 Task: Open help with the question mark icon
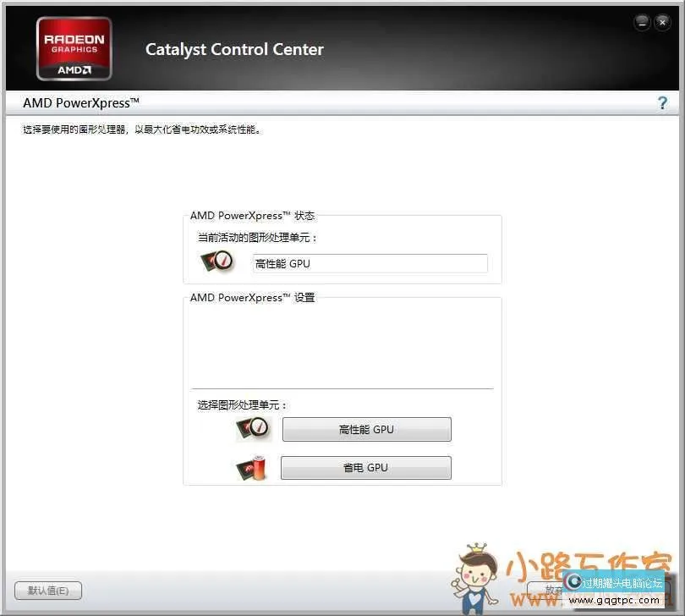(x=662, y=103)
